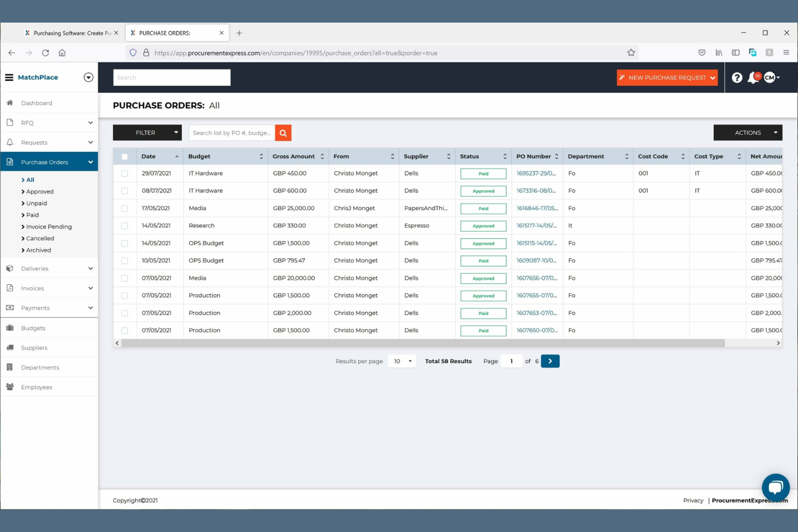
Task: Click the Search list by PO field
Action: click(232, 133)
